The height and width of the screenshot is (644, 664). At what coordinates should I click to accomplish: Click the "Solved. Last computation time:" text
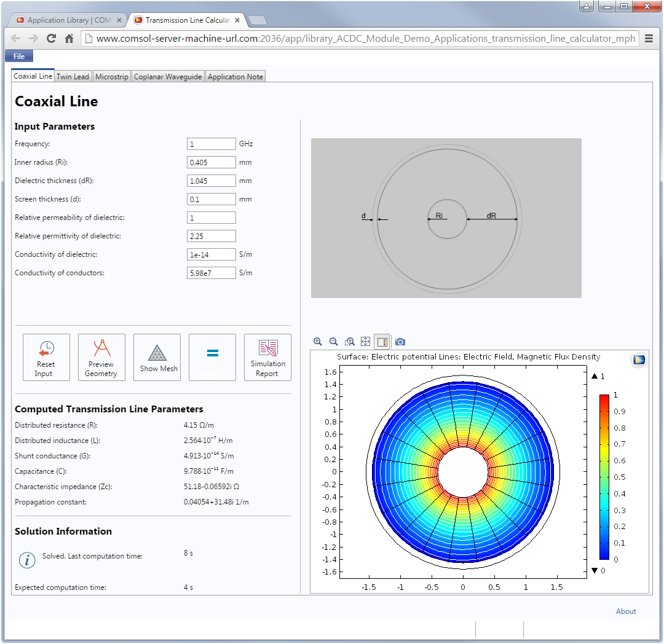tap(92, 556)
